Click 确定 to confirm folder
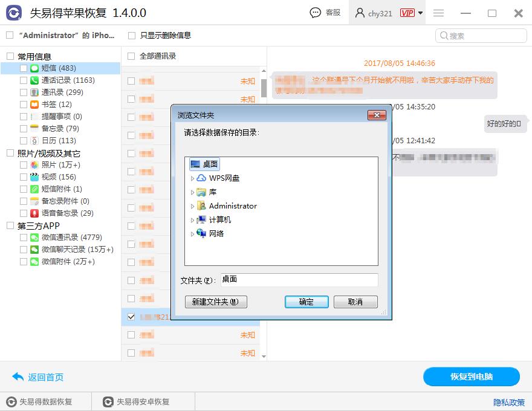The image size is (532, 411). (x=307, y=302)
